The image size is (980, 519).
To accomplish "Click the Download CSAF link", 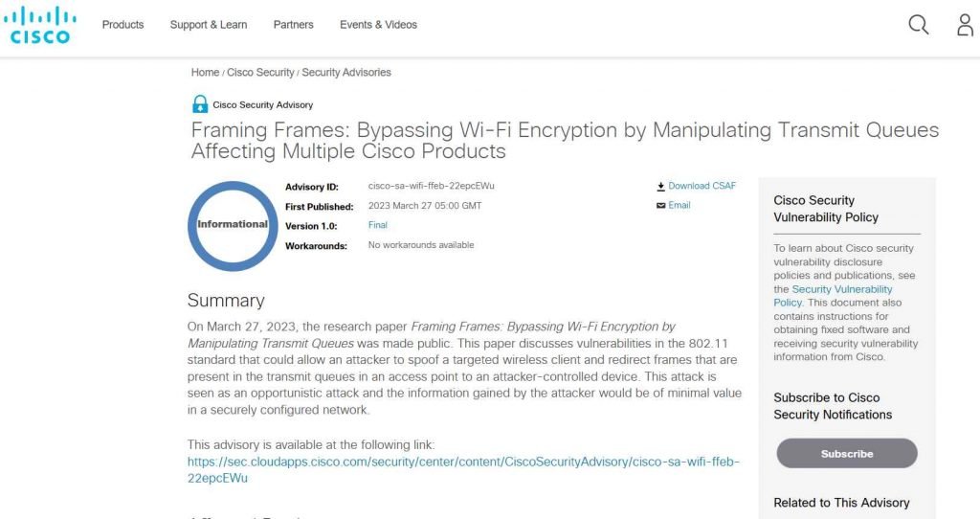I will point(702,186).
